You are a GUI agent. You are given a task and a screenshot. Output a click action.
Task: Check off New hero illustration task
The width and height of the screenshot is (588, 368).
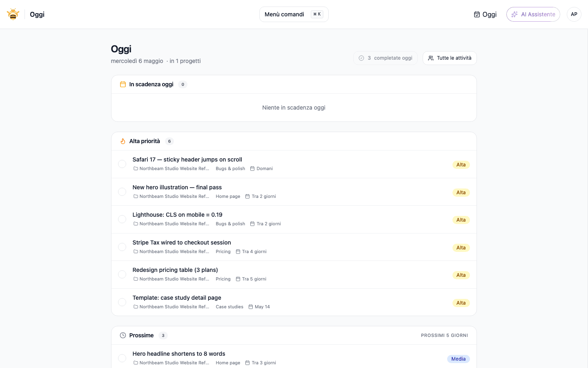(x=122, y=192)
